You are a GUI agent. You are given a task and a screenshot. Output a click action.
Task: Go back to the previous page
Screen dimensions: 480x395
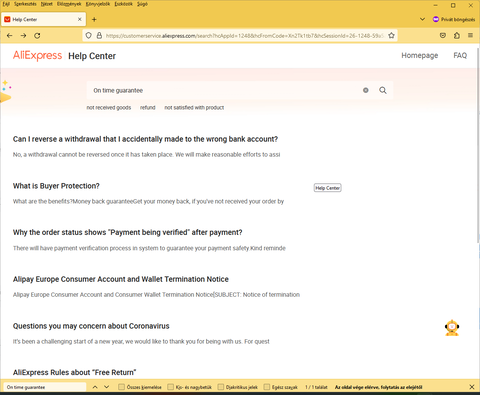click(x=9, y=35)
